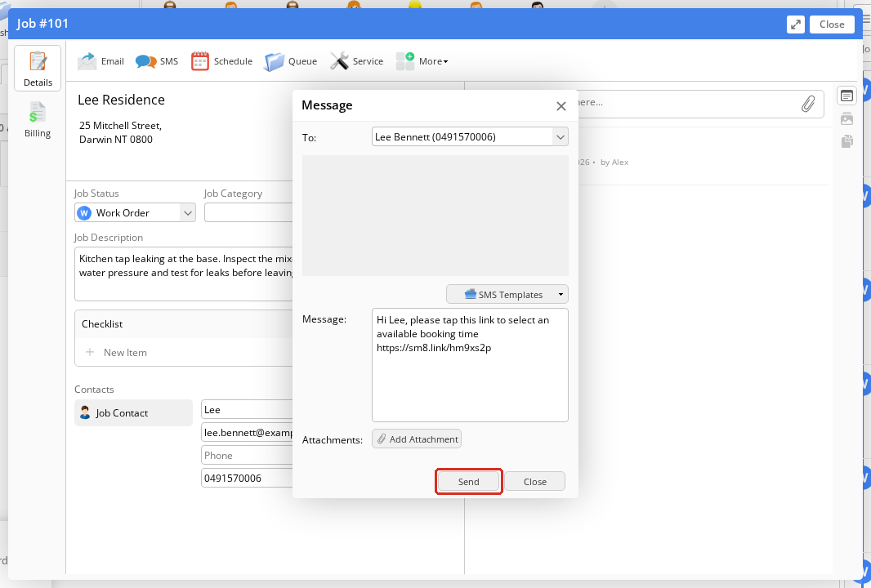Image resolution: width=871 pixels, height=588 pixels.
Task: Open the Service tools option
Action: (x=356, y=61)
